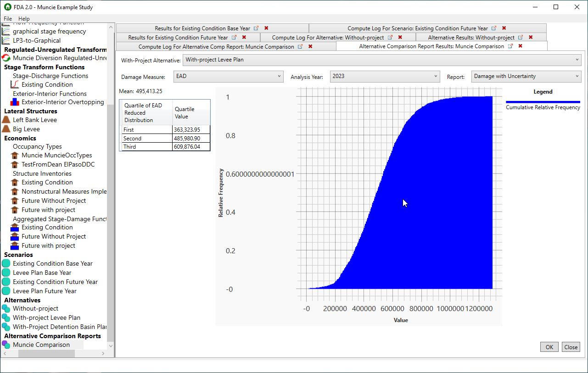The height and width of the screenshot is (373, 588).
Task: Select the Left Bank Levee structure icon
Action: point(7,120)
